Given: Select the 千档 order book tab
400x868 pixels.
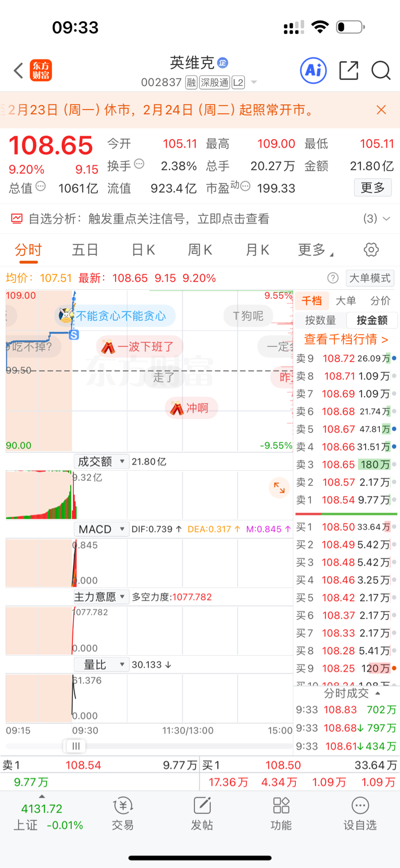Looking at the screenshot, I should (311, 301).
